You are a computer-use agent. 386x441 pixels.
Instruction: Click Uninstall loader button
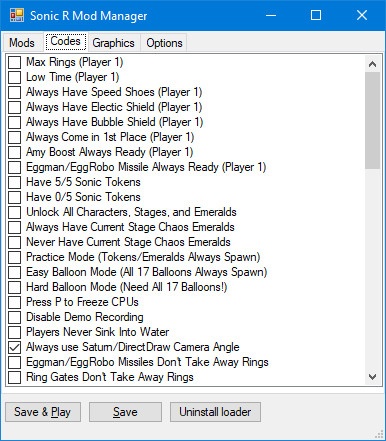215,412
